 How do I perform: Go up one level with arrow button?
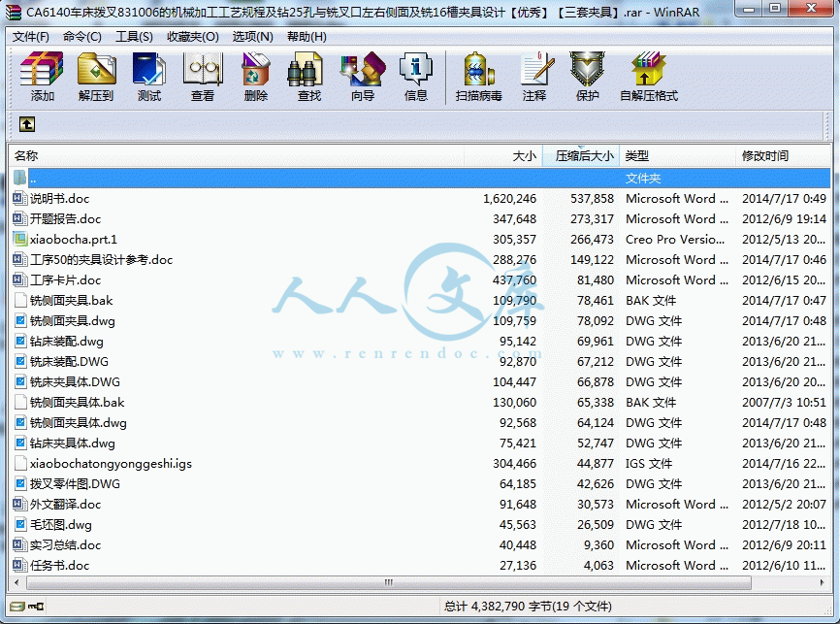coord(27,124)
